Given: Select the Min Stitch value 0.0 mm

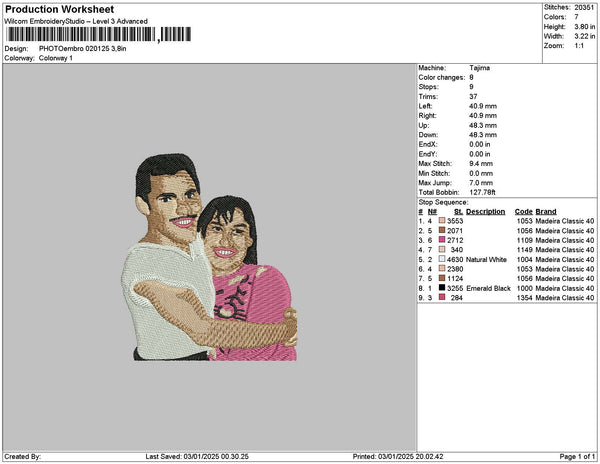Looking at the screenshot, I should (x=481, y=173).
